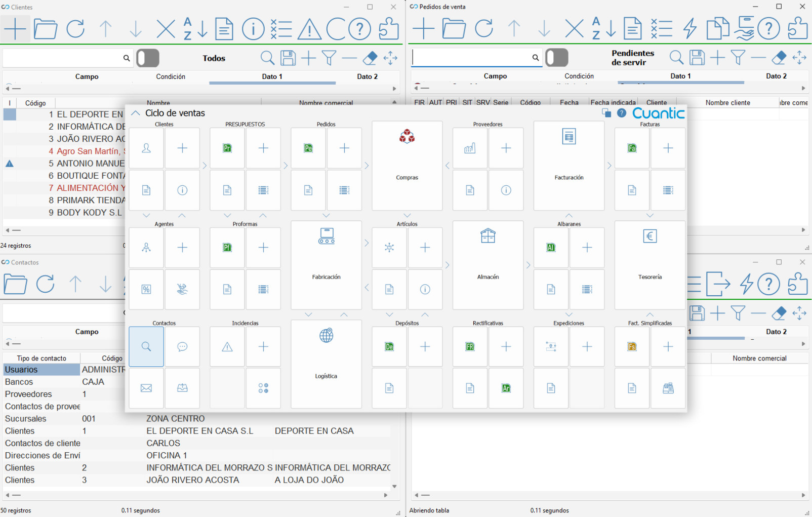Select the JOÃO RIVERO ACOSTA contact row
This screenshot has height=517, width=812.
196,480
